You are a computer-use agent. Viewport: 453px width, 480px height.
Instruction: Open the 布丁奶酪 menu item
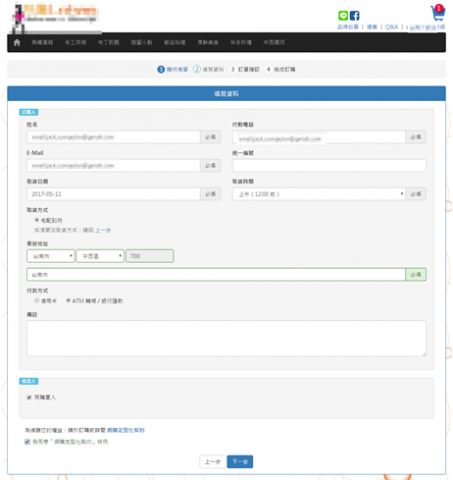point(108,42)
